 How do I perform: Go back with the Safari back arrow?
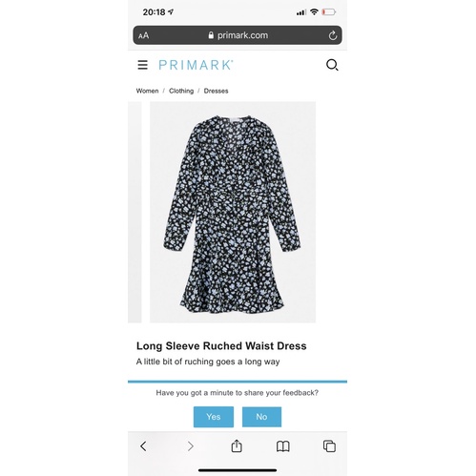click(143, 446)
